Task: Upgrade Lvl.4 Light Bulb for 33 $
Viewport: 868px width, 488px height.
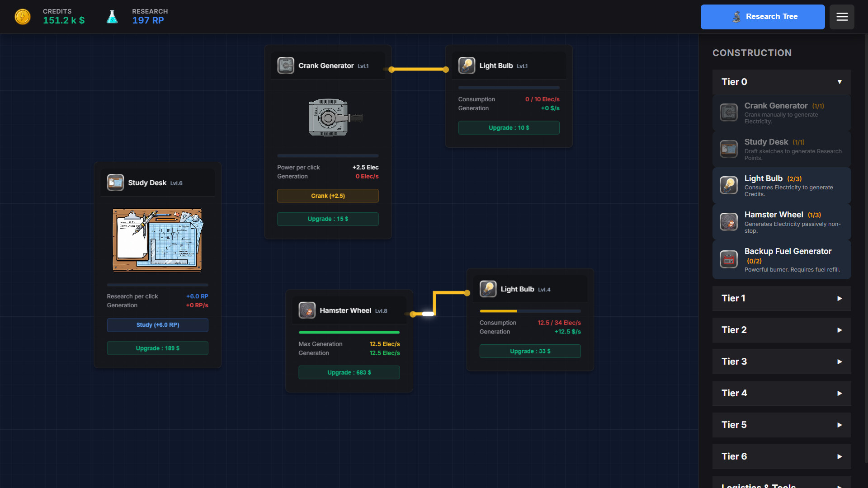Action: click(x=530, y=352)
